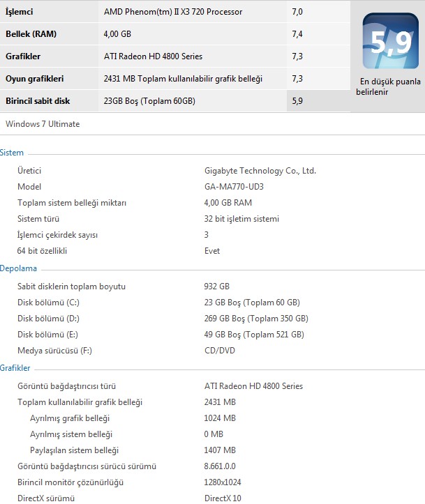Image resolution: width=425 pixels, height=504 pixels.
Task: Click the 5,9 Windows Experience Index badge
Action: (391, 41)
